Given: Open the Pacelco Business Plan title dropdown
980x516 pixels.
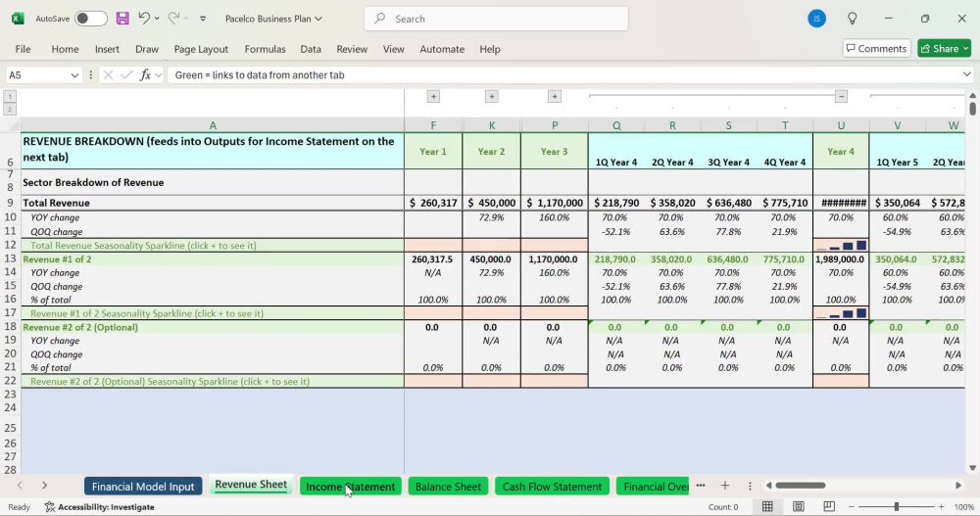Looking at the screenshot, I should pyautogui.click(x=273, y=19).
